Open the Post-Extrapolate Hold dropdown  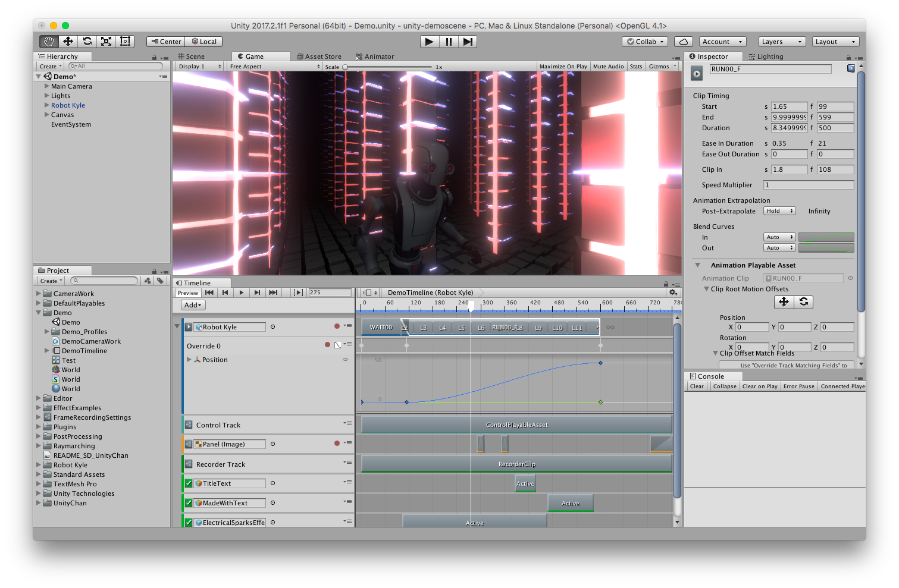779,211
